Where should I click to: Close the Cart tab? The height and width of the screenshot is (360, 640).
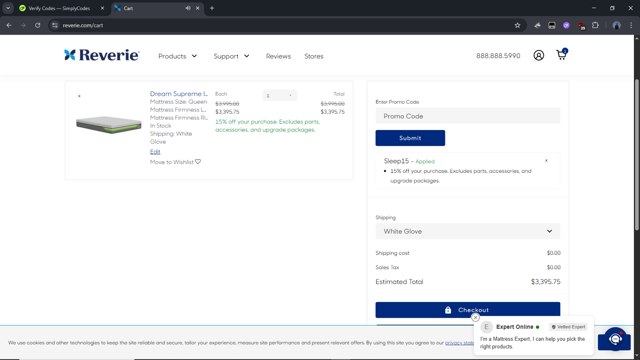point(198,8)
